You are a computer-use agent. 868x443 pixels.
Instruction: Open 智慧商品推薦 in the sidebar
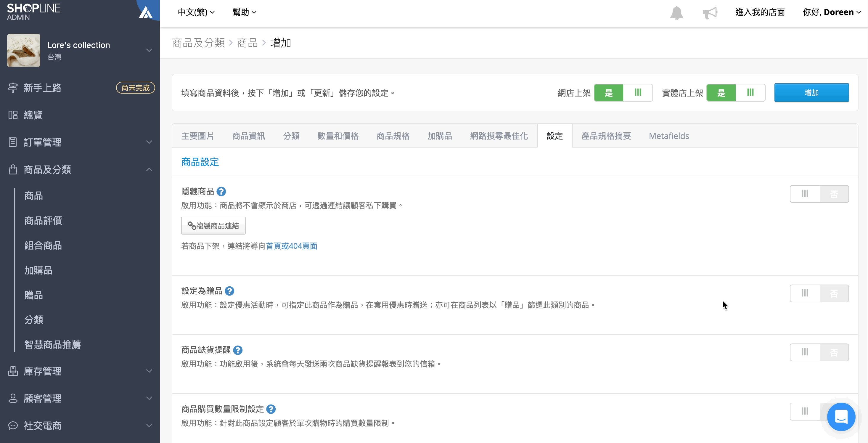tap(53, 345)
